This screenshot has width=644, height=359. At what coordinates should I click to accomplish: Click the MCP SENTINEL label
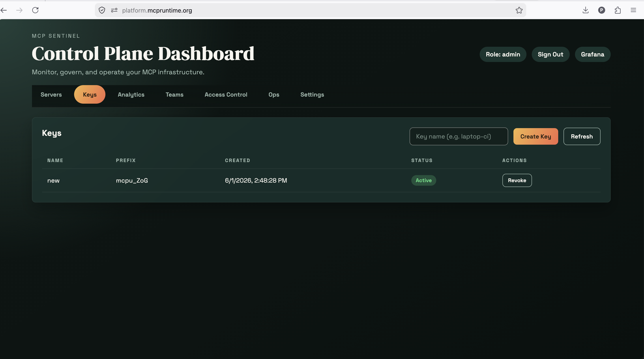coord(56,36)
